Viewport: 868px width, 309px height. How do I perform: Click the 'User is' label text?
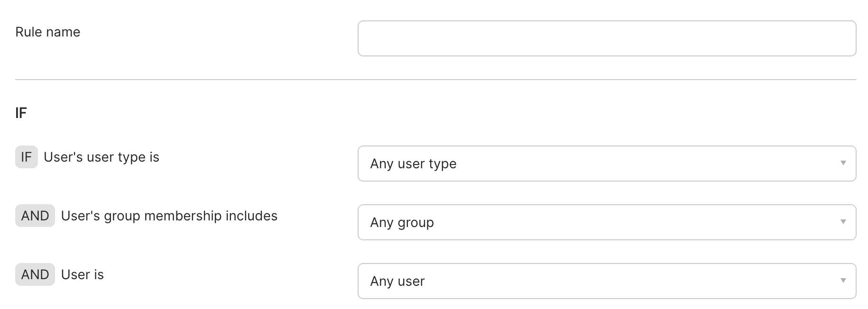[83, 275]
